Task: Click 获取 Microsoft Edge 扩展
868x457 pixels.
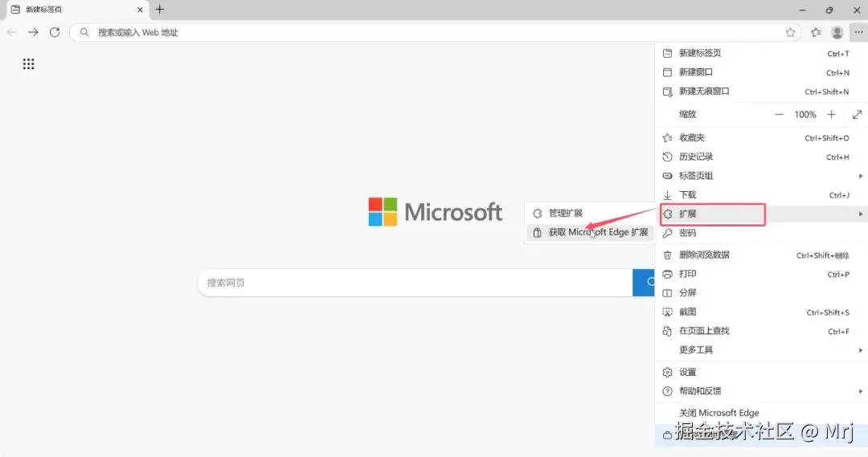Action: click(590, 232)
